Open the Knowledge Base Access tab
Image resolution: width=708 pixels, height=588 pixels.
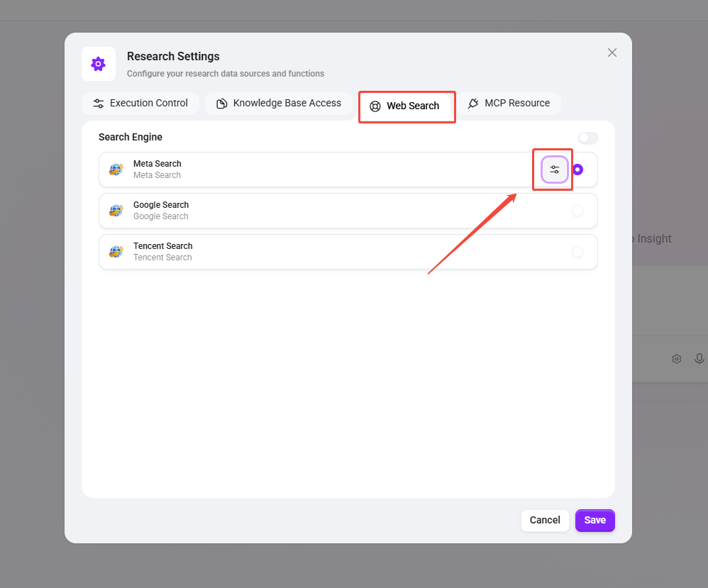[x=279, y=104]
